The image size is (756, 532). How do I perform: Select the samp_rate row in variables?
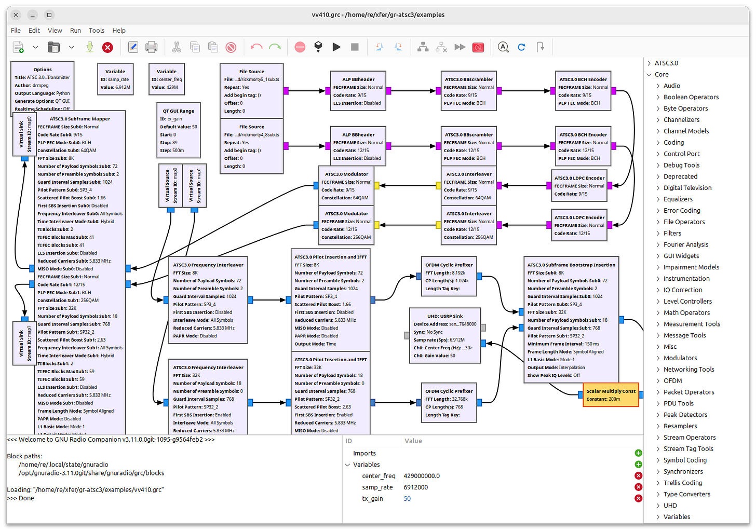click(493, 487)
